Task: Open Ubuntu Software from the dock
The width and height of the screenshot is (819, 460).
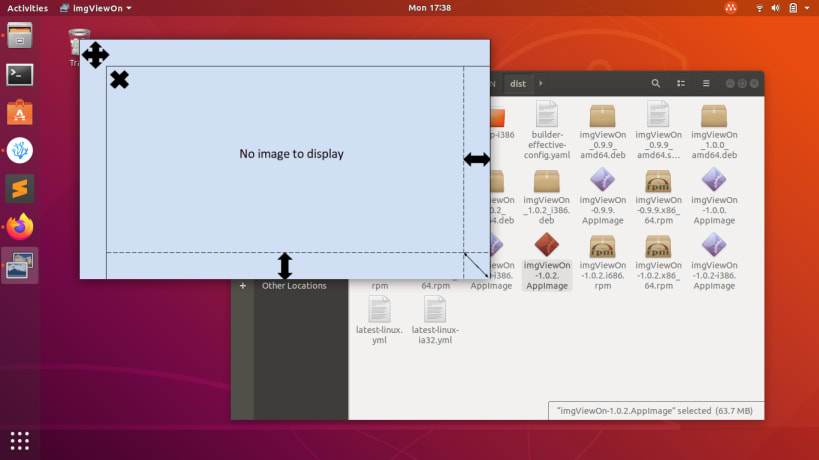Action: pos(19,112)
